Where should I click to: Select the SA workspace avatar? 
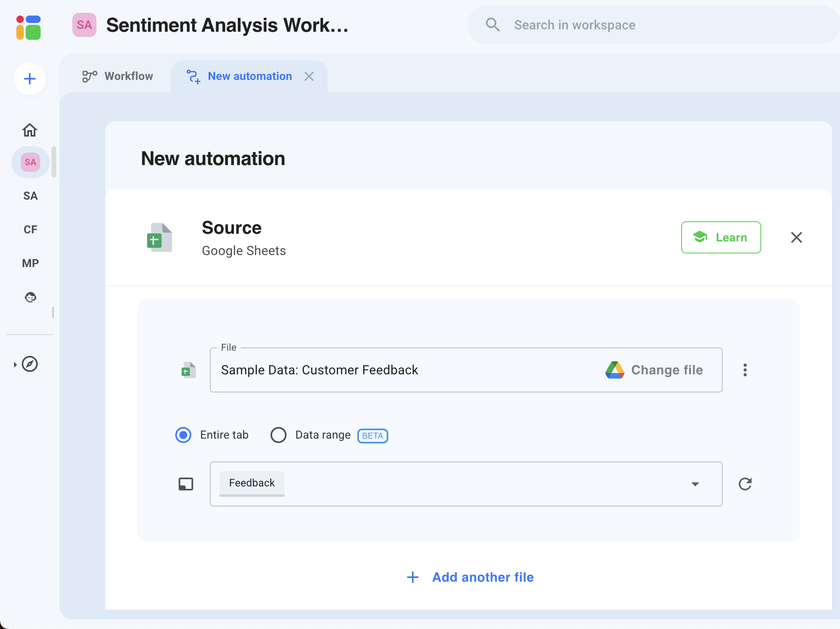[x=30, y=162]
